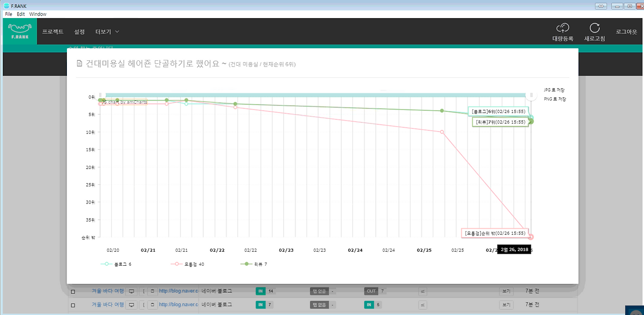Click the green data point above pink rank 10
Screen dimensions: 644x315
tap(442, 111)
